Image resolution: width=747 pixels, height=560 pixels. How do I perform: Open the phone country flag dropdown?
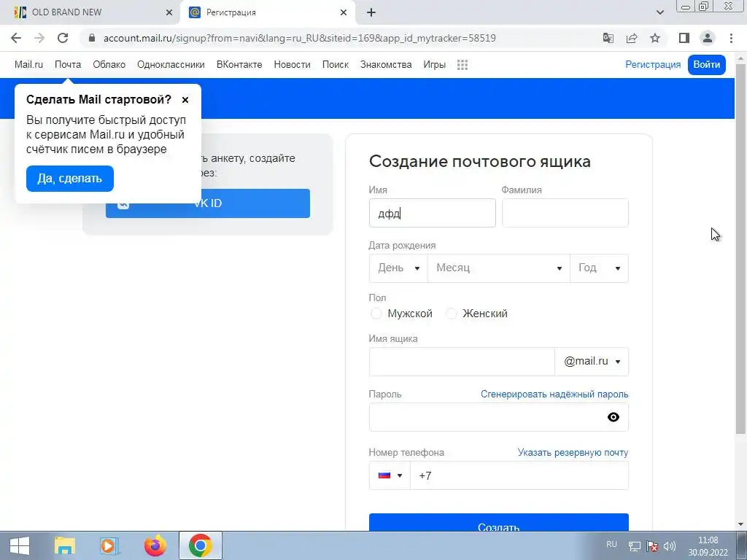click(390, 475)
